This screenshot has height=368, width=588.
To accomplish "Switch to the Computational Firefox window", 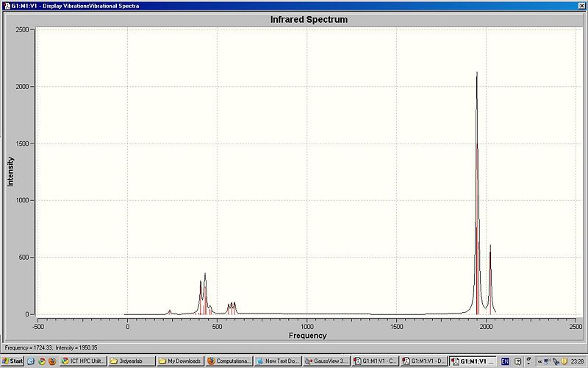I will coord(229,361).
